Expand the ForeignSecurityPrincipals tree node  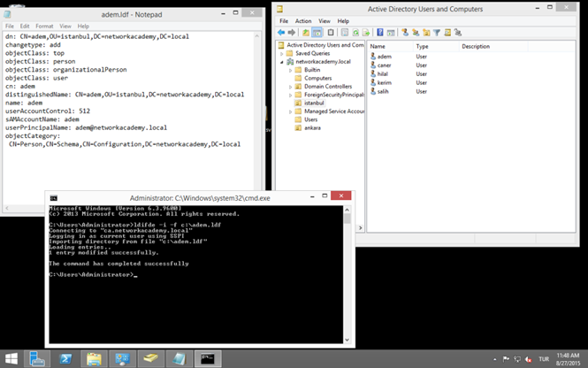click(290, 95)
